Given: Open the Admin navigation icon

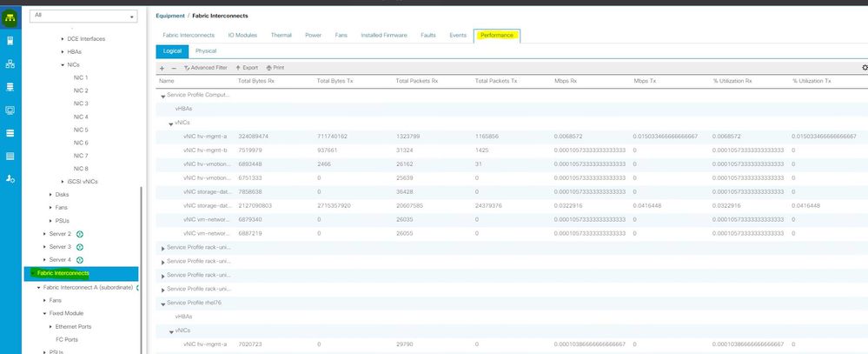Looking at the screenshot, I should click(x=10, y=179).
